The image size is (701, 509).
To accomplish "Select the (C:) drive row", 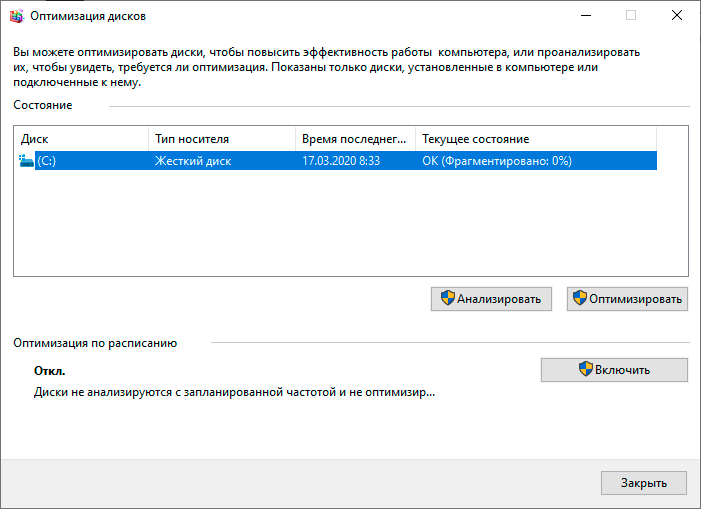I will click(338, 161).
